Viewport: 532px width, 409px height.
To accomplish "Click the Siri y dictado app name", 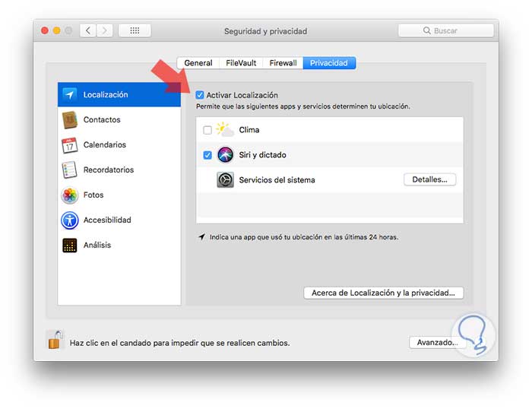I will (263, 155).
